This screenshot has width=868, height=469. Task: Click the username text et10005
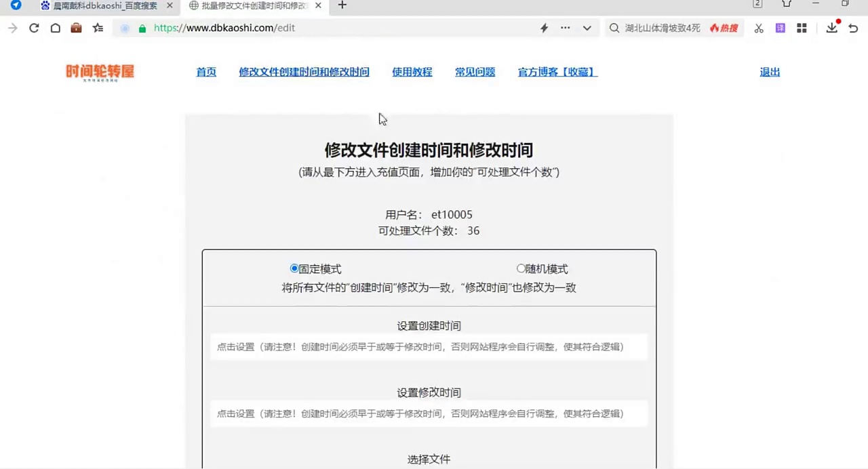pyautogui.click(x=452, y=215)
